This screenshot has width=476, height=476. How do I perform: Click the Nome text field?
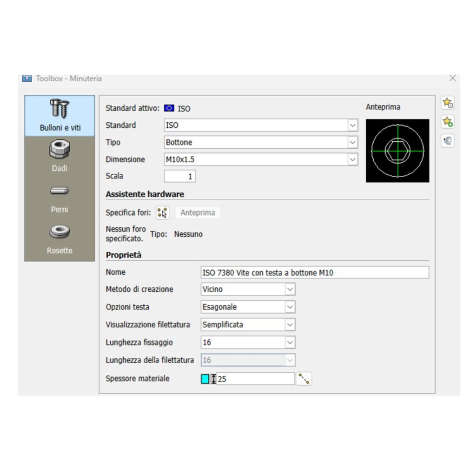(x=315, y=272)
